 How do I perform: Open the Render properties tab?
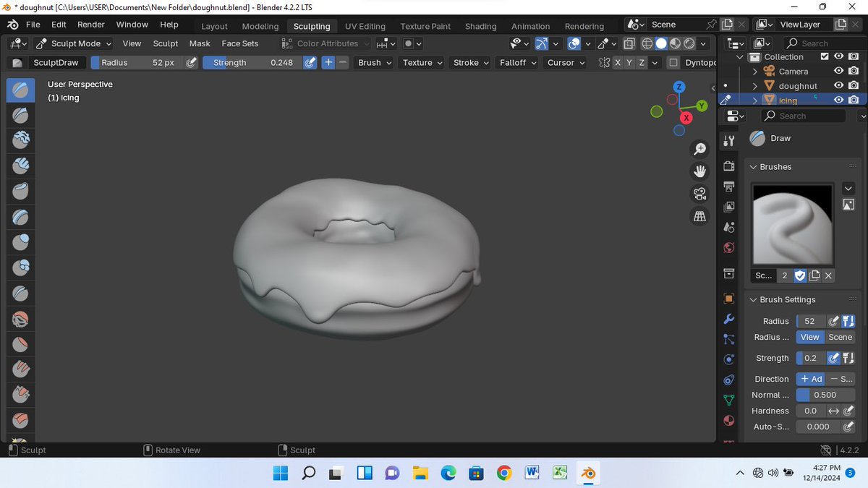click(x=729, y=166)
